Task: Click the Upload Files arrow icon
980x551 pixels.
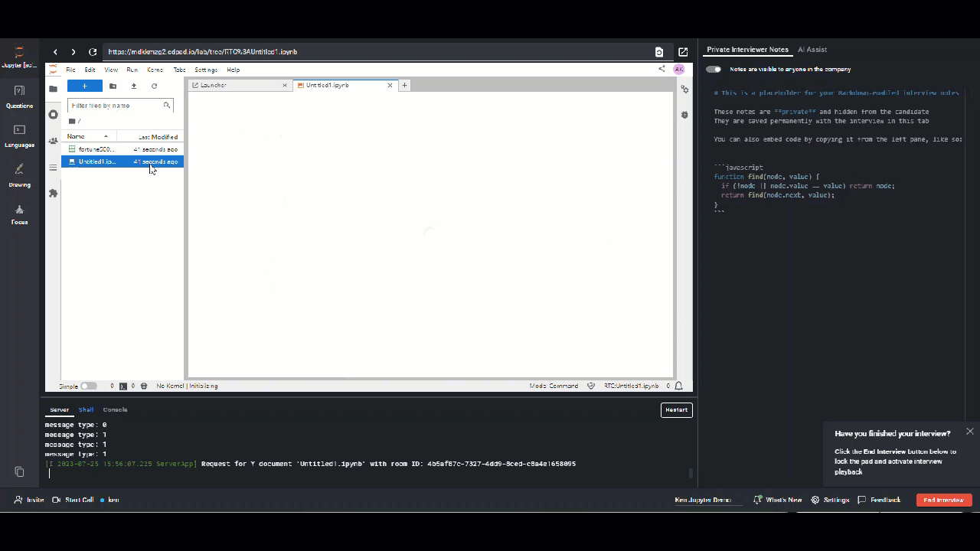Action: click(134, 86)
